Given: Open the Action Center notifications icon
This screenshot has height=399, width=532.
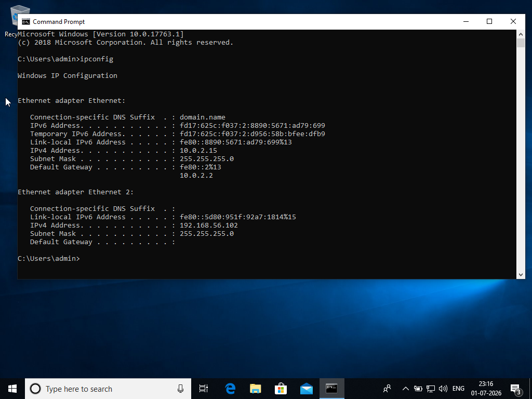Looking at the screenshot, I should click(516, 389).
